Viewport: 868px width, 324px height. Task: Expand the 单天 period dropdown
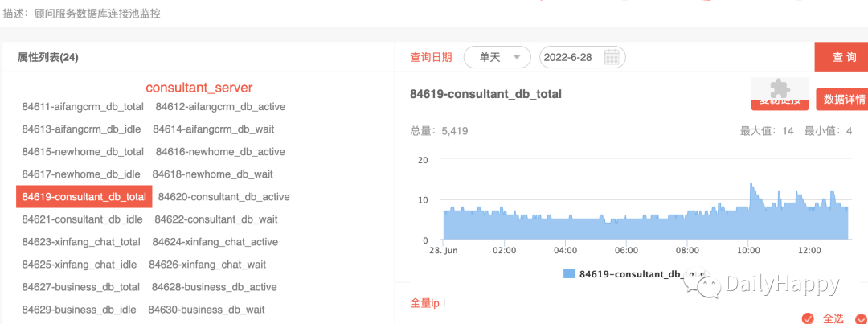click(497, 57)
